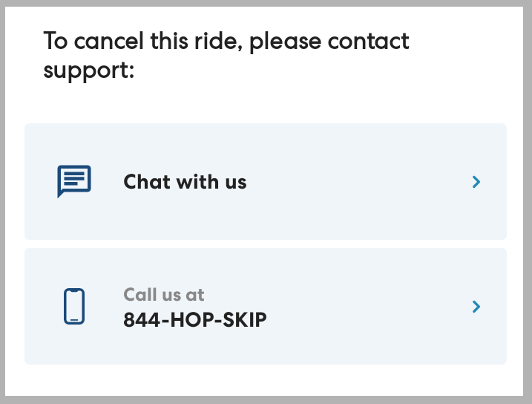This screenshot has height=404, width=532.
Task: Click the mobile phone icon
Action: point(73,306)
